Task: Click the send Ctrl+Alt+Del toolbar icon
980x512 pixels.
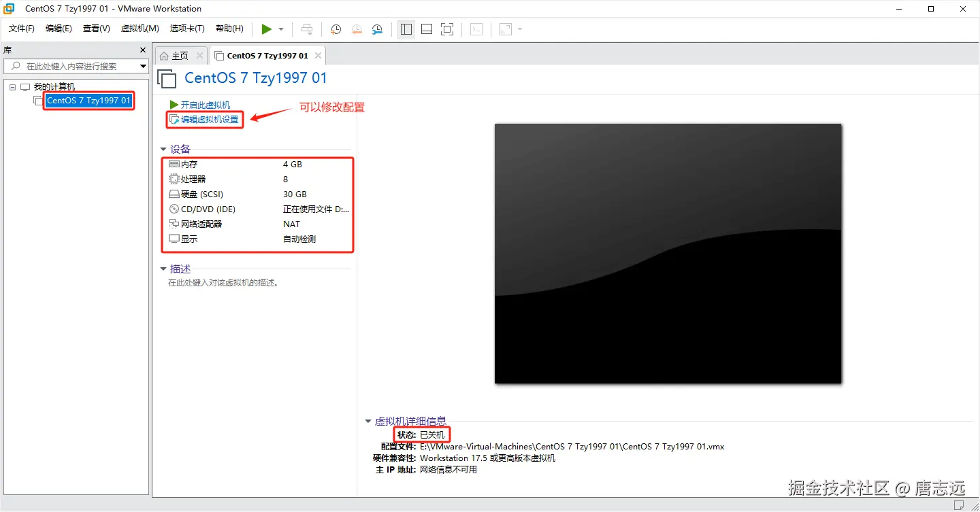Action: coord(307,29)
